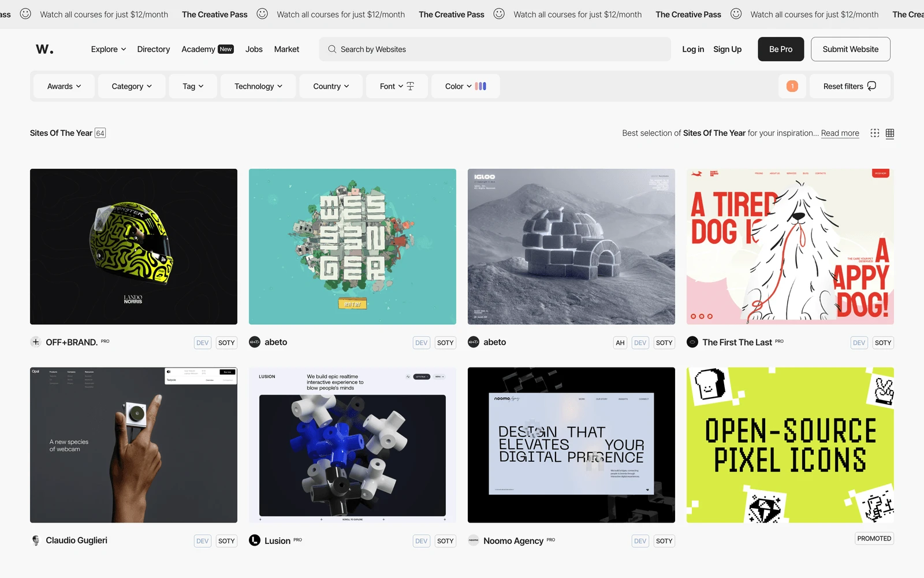Image resolution: width=924 pixels, height=578 pixels.
Task: Open the Market menu item
Action: click(286, 49)
